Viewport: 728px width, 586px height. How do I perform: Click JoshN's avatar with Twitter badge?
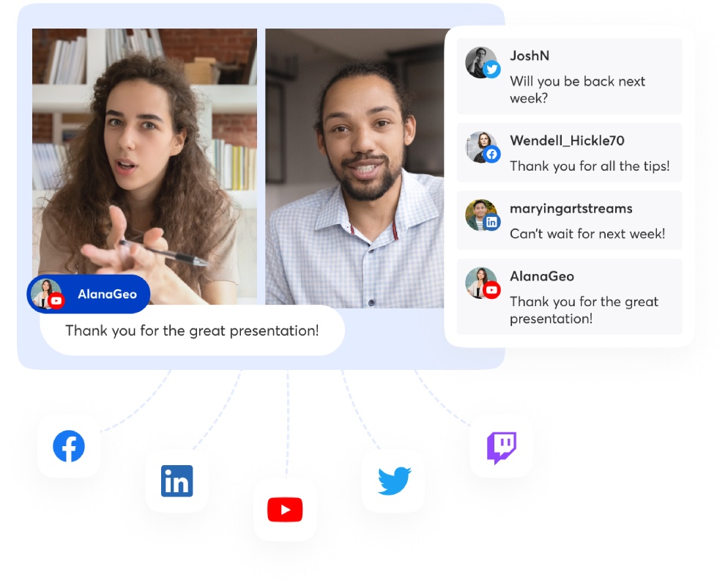tap(482, 63)
